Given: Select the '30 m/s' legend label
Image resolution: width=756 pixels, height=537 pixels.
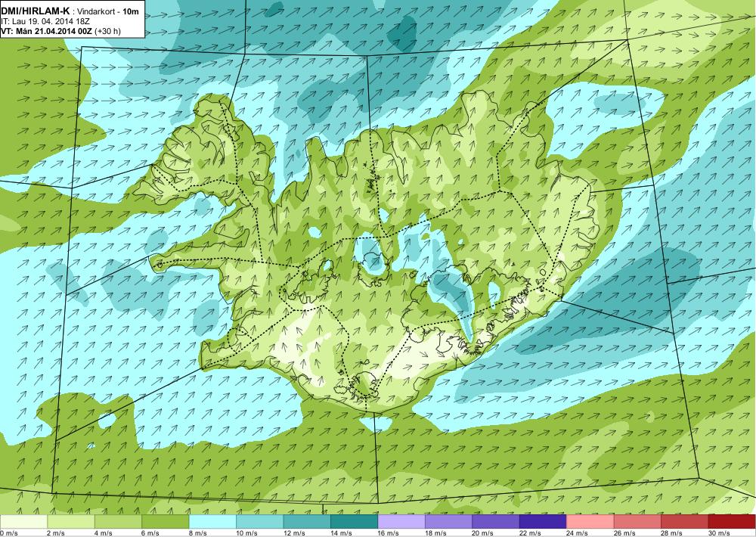Looking at the screenshot, I should tap(720, 533).
